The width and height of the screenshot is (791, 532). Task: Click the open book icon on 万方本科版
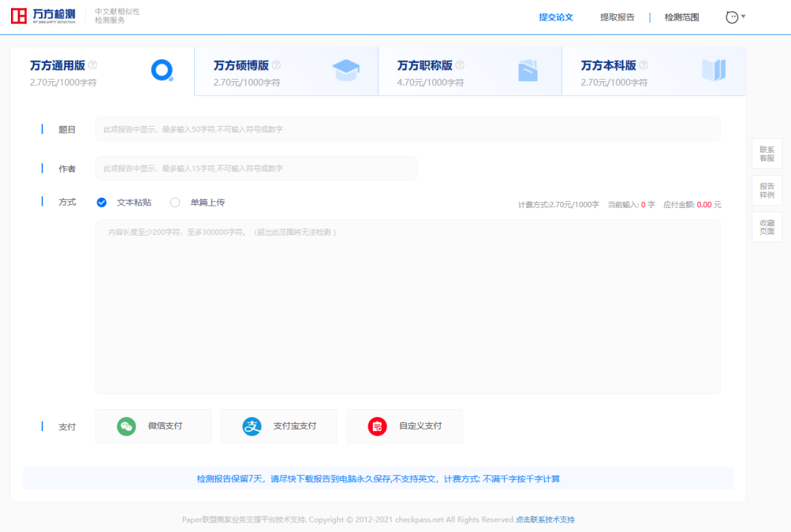point(714,70)
